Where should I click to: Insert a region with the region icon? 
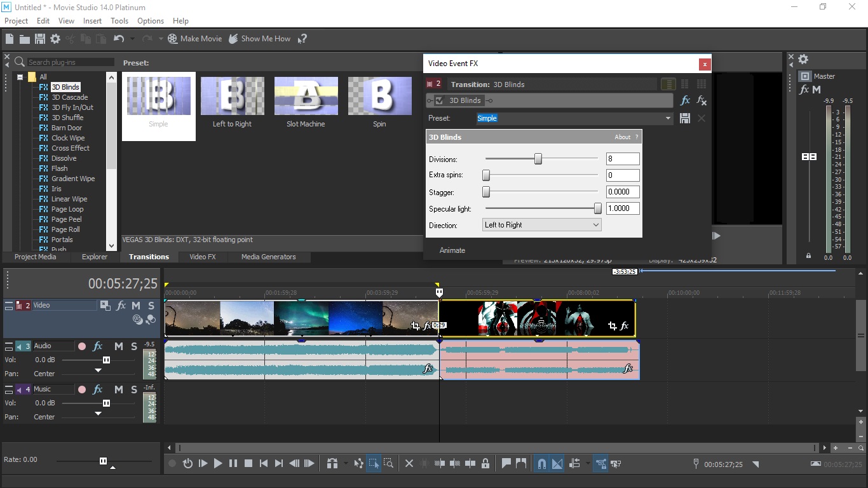coord(522,464)
